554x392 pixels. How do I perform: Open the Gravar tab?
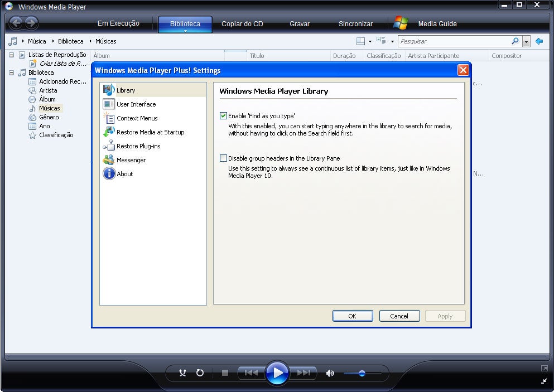tap(300, 23)
